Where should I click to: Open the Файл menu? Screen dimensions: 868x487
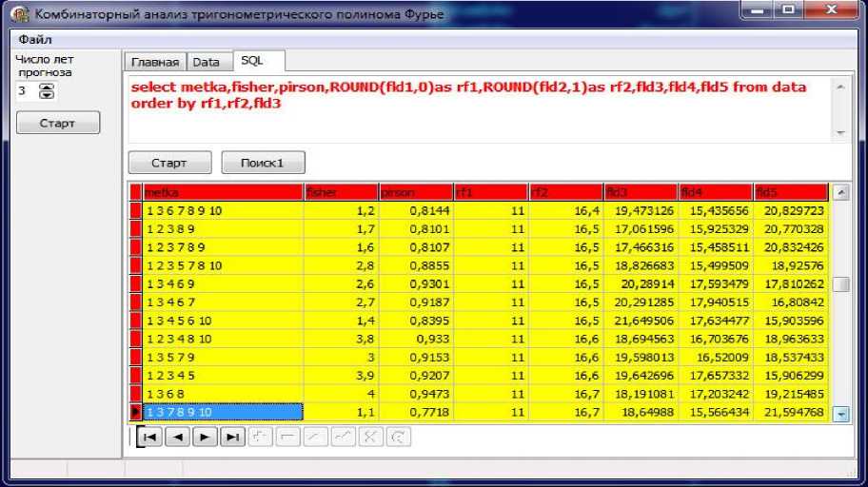(35, 39)
